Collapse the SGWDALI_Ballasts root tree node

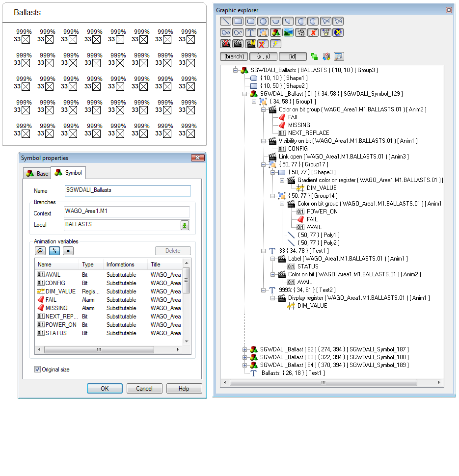(236, 70)
